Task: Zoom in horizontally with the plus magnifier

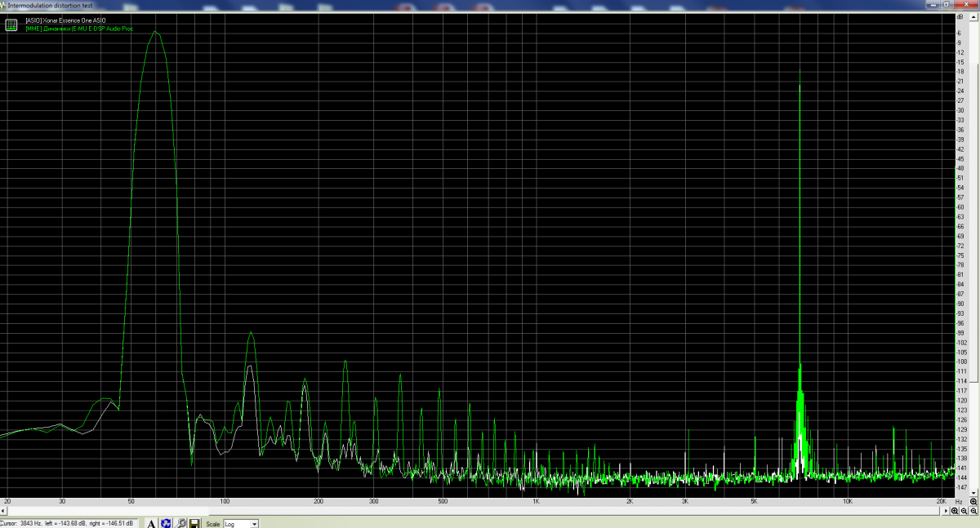Action: coord(955,510)
